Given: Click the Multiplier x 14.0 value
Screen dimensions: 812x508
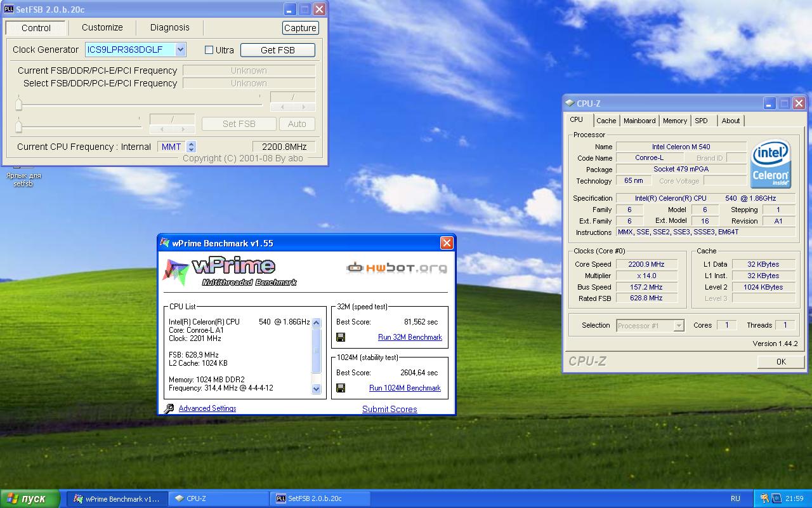Looking at the screenshot, I should coord(646,276).
